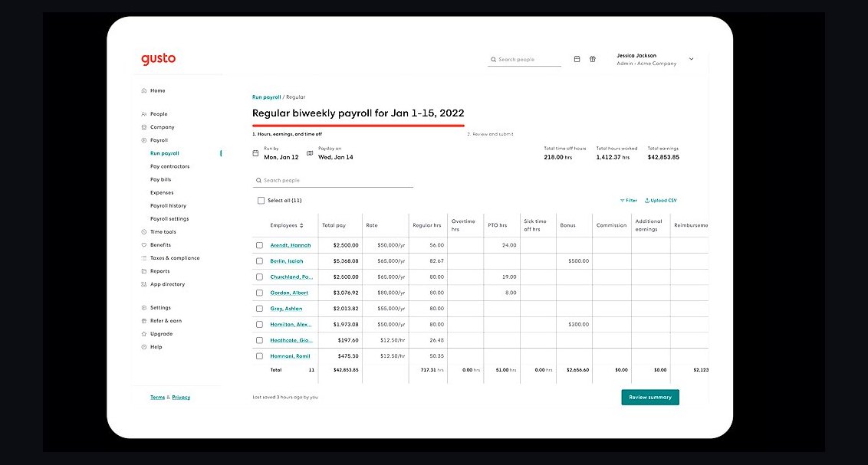Check the box for Hamilton, Alex...
The width and height of the screenshot is (868, 465).
click(259, 325)
